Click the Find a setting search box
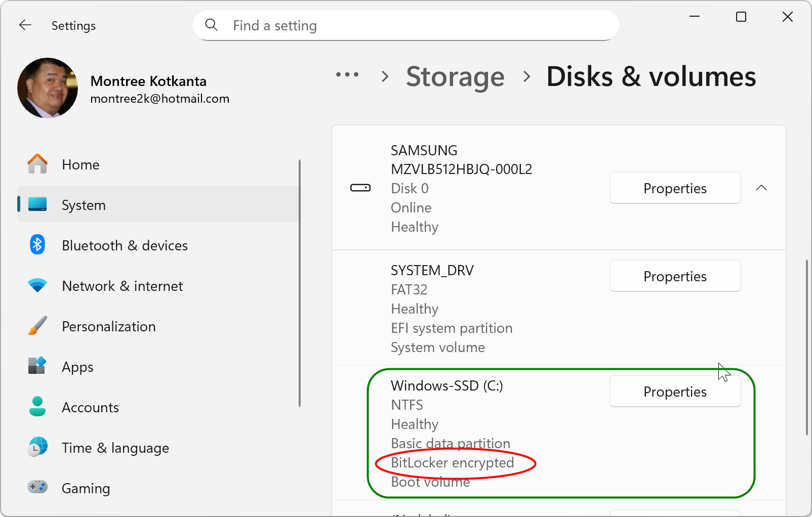The width and height of the screenshot is (812, 517). coord(405,25)
